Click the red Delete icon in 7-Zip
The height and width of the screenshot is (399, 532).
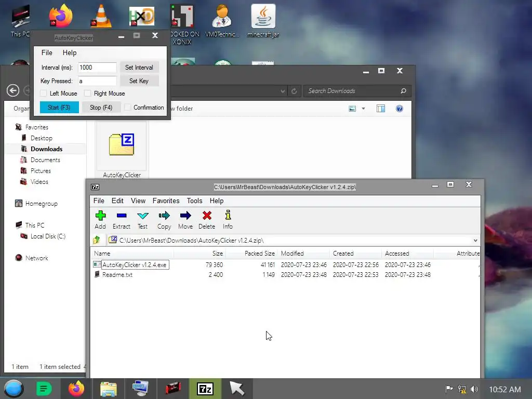207,216
